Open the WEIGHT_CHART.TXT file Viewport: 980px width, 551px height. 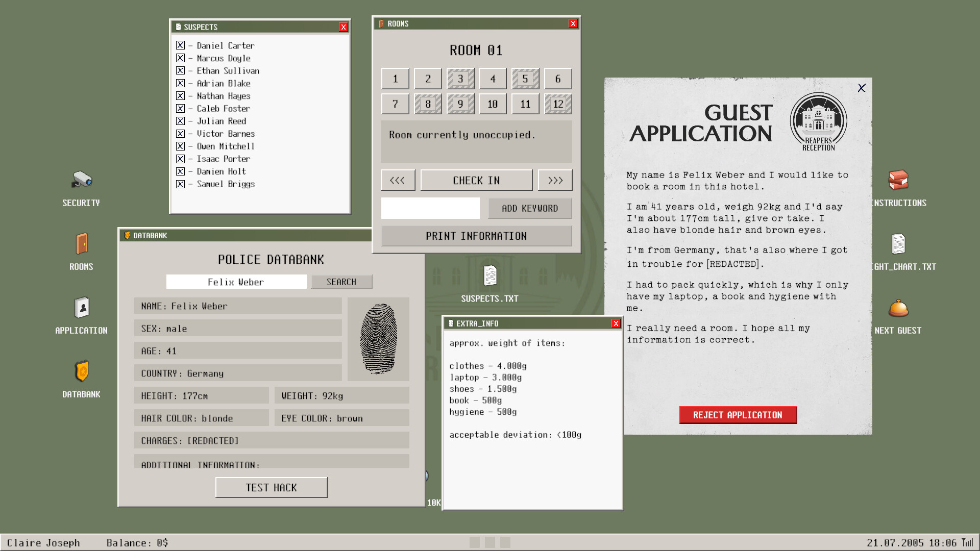tap(898, 245)
